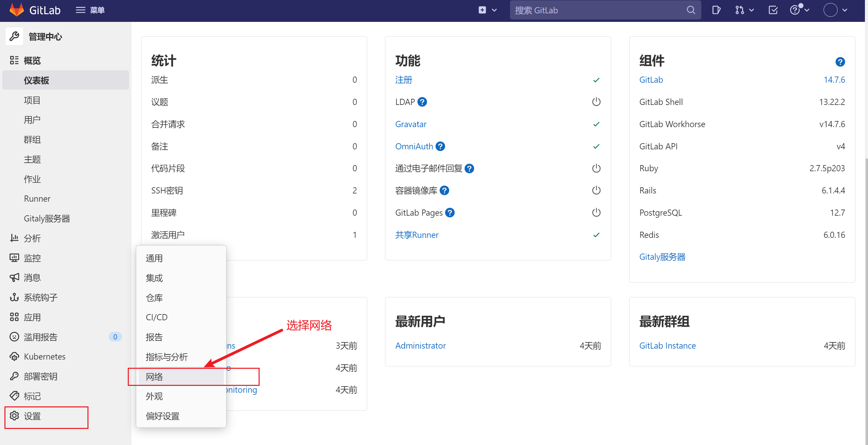Open the Gravatar feature link
Viewport: 868px width, 445px height.
coord(411,124)
